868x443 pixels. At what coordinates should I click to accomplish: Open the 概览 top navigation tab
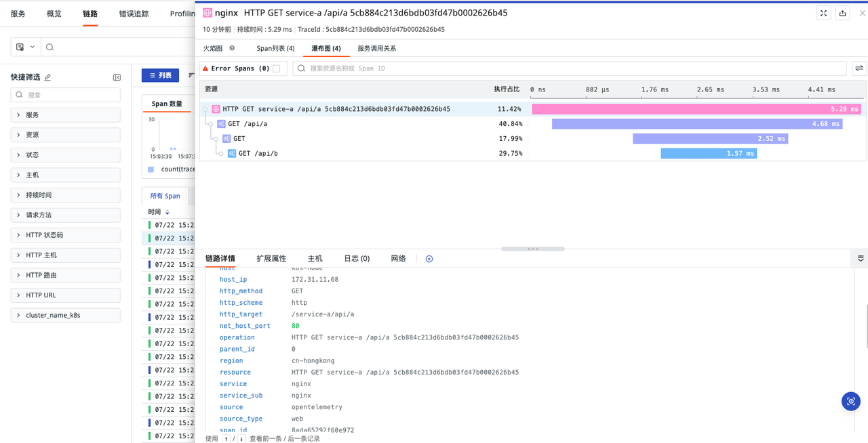click(54, 14)
